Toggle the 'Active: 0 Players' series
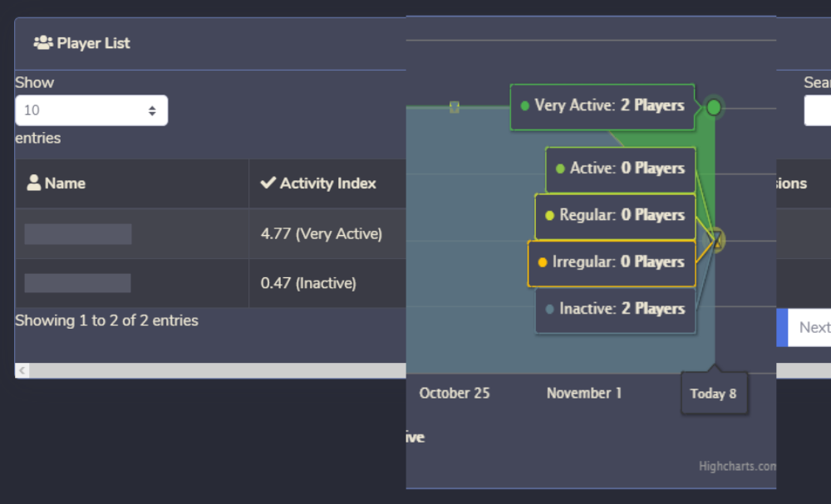 (x=620, y=168)
